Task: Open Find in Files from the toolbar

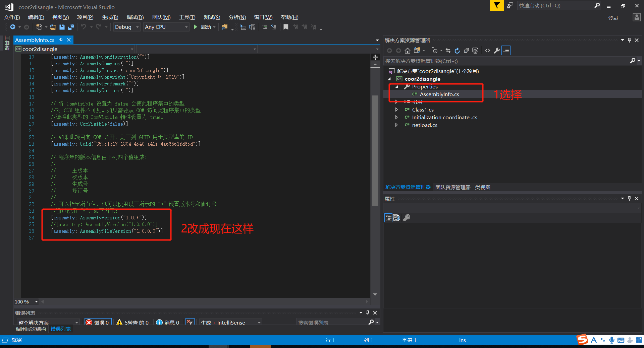Action: point(225,27)
